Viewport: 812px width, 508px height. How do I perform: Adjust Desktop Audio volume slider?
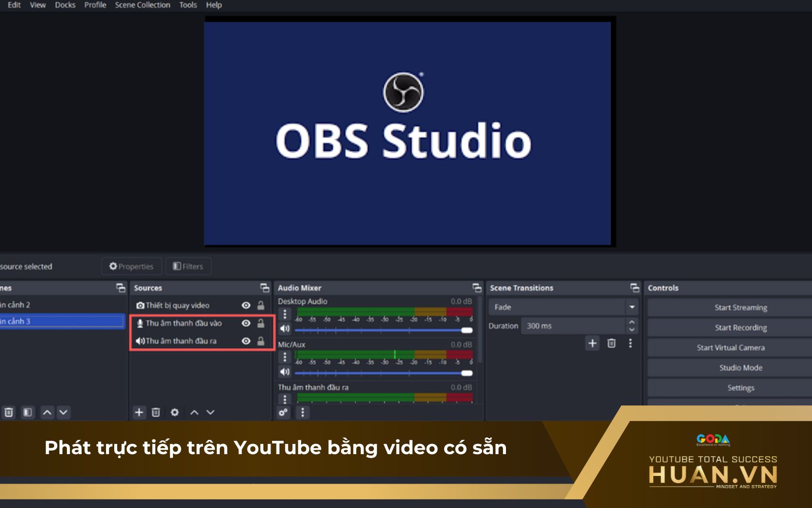click(x=384, y=330)
